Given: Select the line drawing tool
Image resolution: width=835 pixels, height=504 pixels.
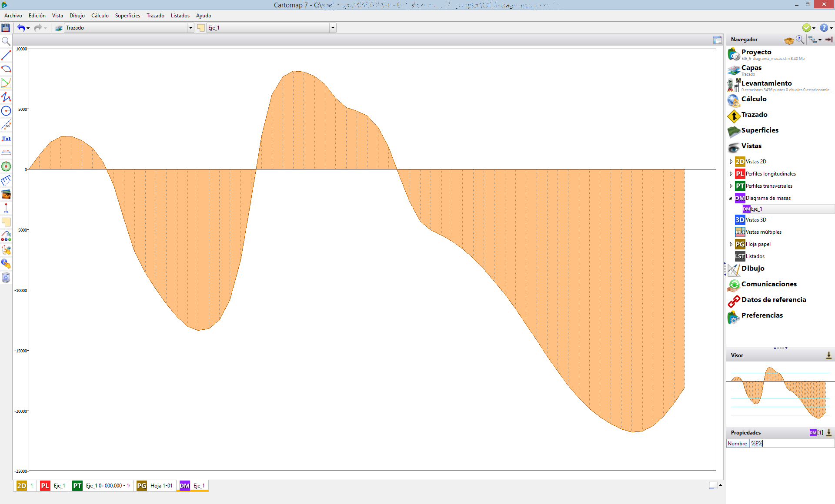Looking at the screenshot, I should tap(6, 55).
